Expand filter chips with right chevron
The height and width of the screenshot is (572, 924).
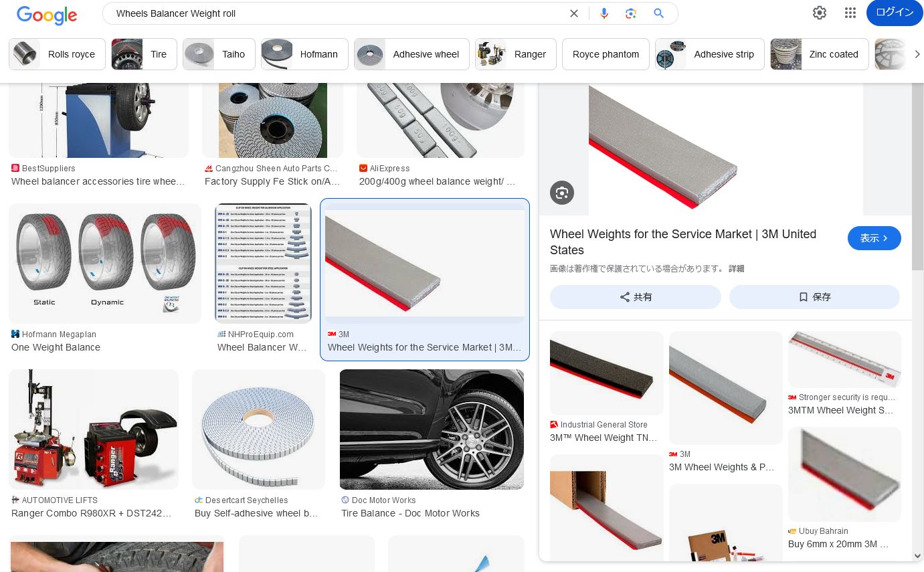pos(917,54)
